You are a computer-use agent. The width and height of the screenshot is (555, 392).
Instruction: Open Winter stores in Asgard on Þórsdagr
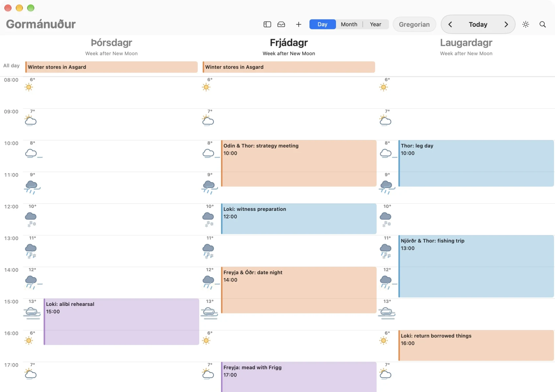[x=111, y=67]
